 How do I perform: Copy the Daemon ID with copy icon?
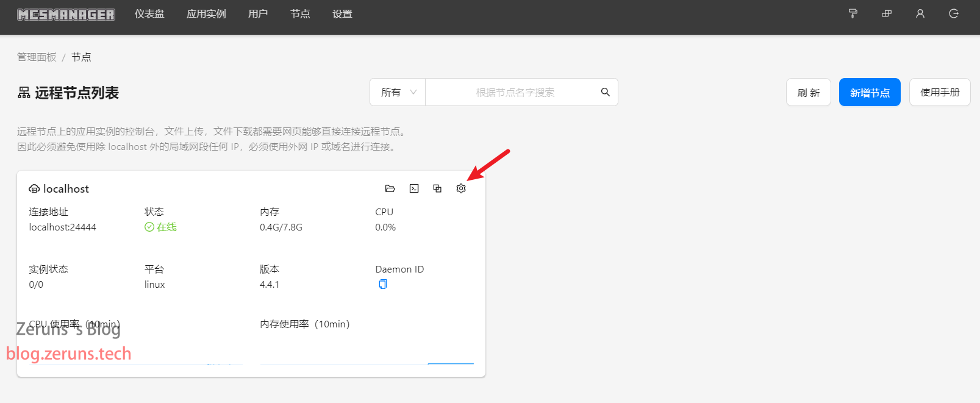[383, 284]
